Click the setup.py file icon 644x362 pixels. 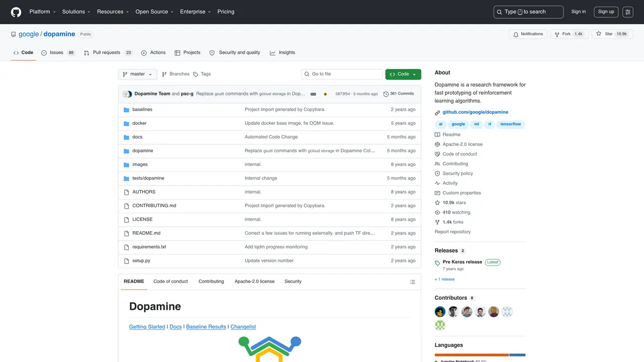point(127,261)
